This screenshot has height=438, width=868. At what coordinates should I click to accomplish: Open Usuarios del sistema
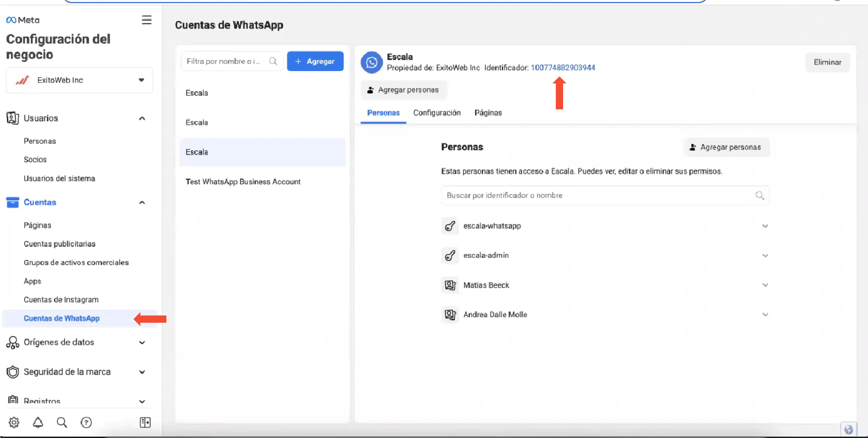59,178
